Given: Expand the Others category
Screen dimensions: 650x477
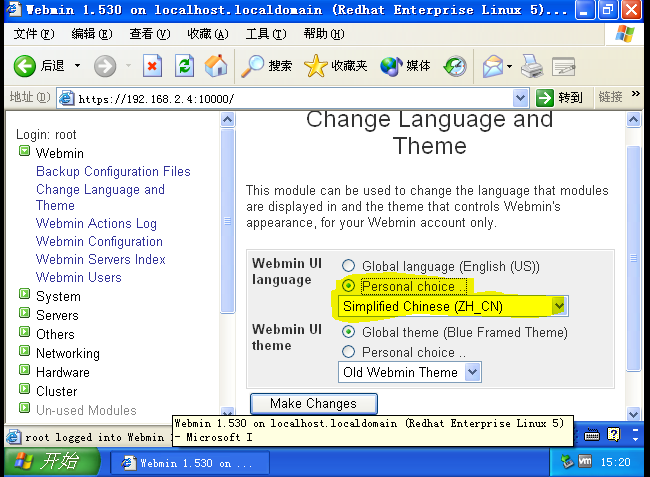Looking at the screenshot, I should point(24,332).
